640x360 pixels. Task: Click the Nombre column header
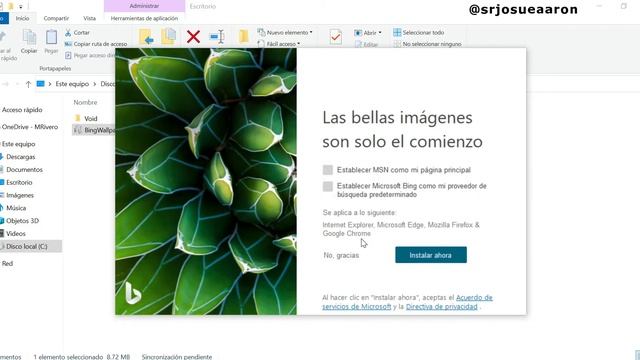point(85,102)
